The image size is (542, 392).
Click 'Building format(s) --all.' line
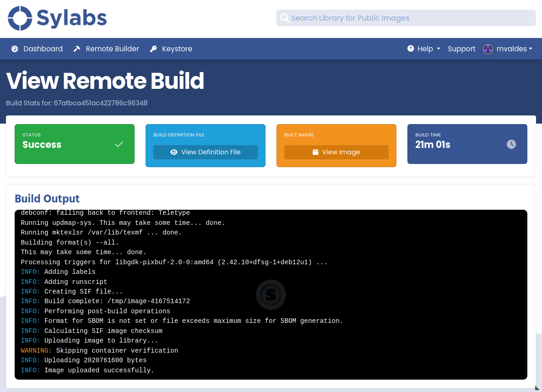click(x=70, y=242)
